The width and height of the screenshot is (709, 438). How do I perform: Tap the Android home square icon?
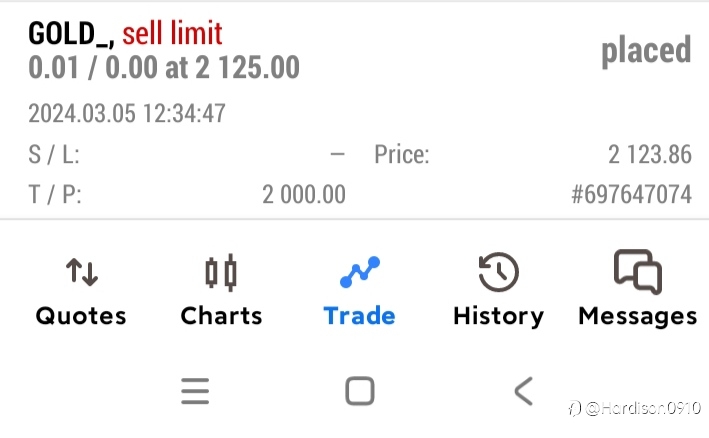pos(360,391)
